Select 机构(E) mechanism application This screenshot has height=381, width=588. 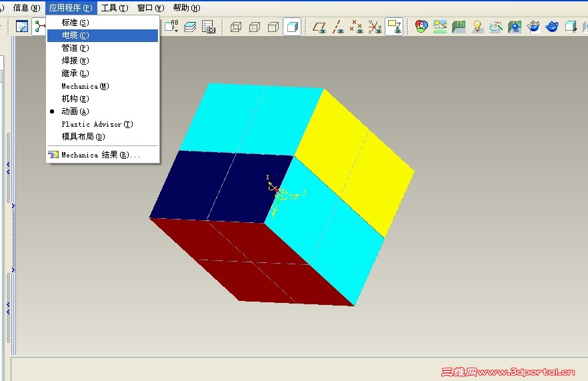coord(103,99)
